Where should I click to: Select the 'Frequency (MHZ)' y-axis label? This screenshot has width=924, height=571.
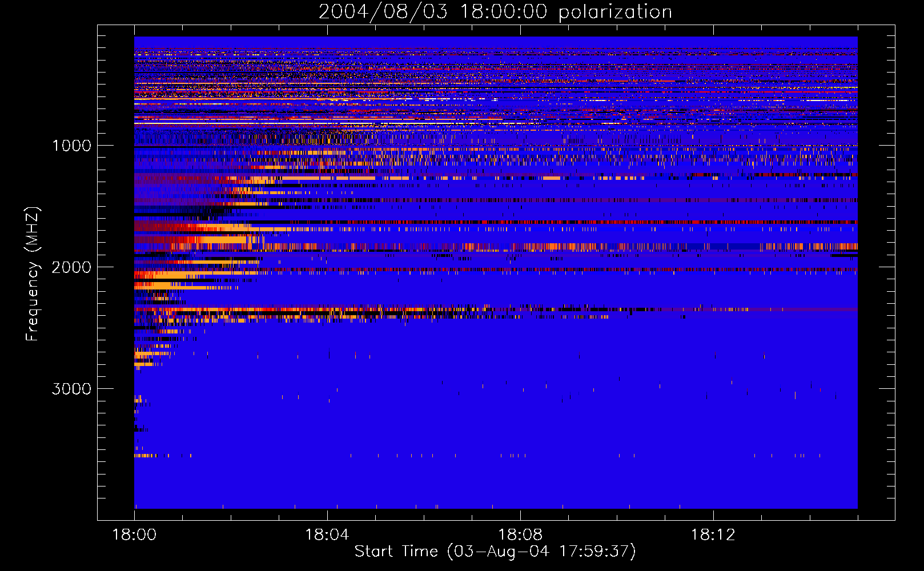tap(33, 274)
